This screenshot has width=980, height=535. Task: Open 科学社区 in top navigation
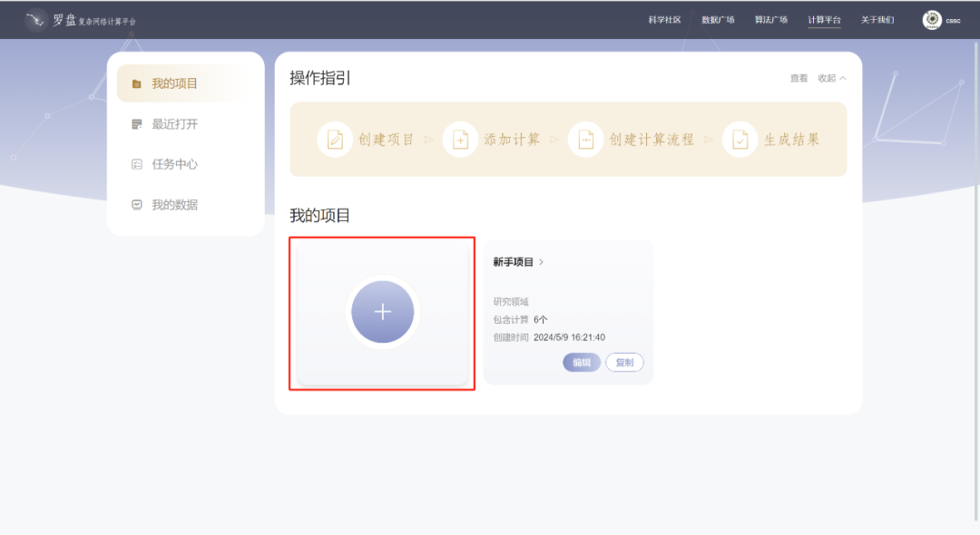click(x=664, y=20)
